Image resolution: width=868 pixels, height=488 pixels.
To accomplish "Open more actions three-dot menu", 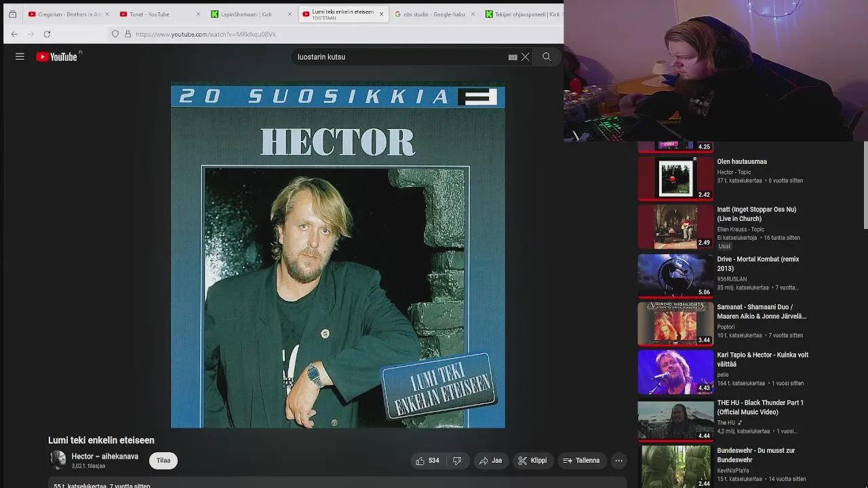I will point(618,461).
